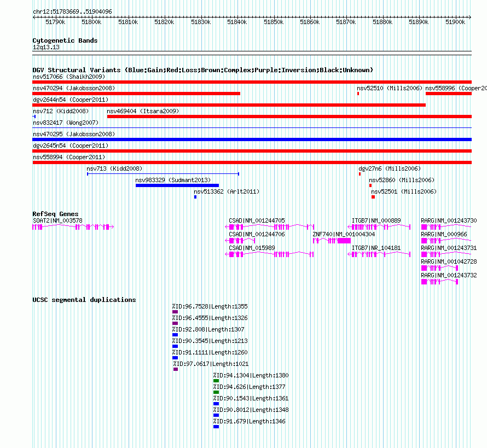Click the UCSC segmental duplications heading
This screenshot has width=487, height=448.
pos(84,300)
